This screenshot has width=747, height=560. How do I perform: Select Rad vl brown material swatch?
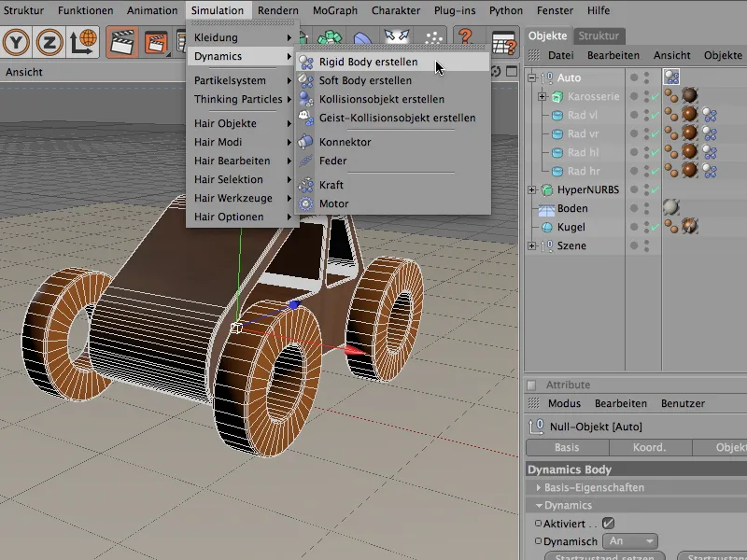[689, 116]
